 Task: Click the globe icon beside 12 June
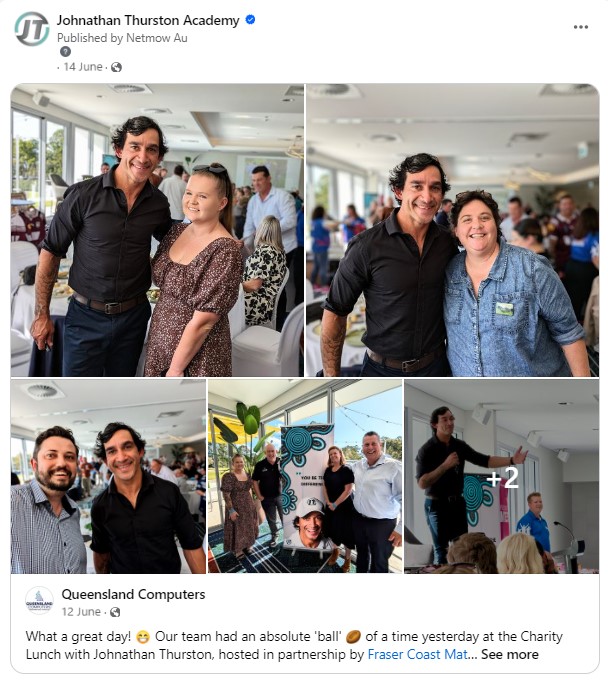(115, 612)
